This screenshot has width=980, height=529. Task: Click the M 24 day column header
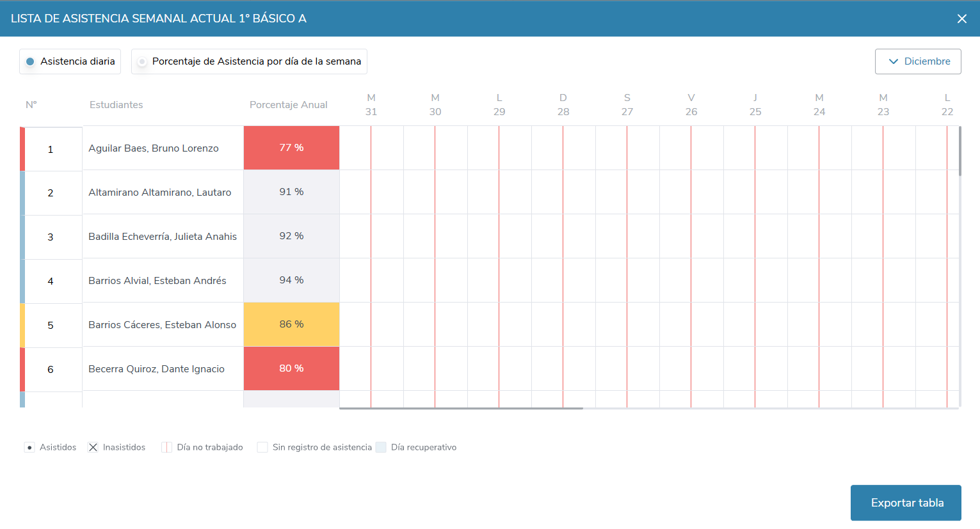click(819, 105)
